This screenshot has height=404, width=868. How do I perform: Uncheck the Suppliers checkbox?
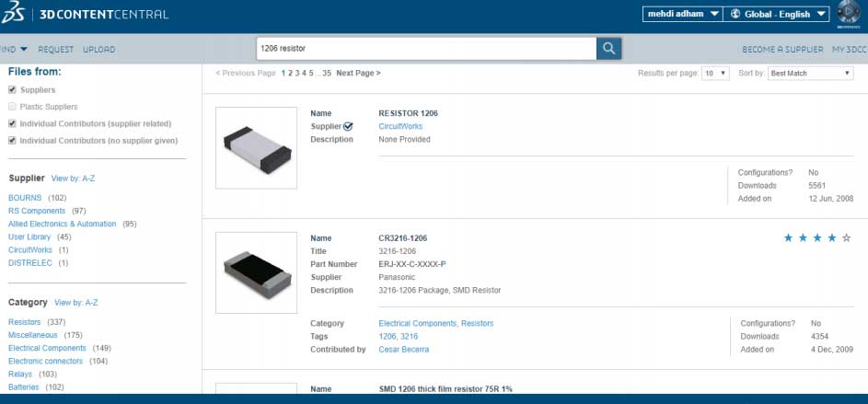[12, 90]
